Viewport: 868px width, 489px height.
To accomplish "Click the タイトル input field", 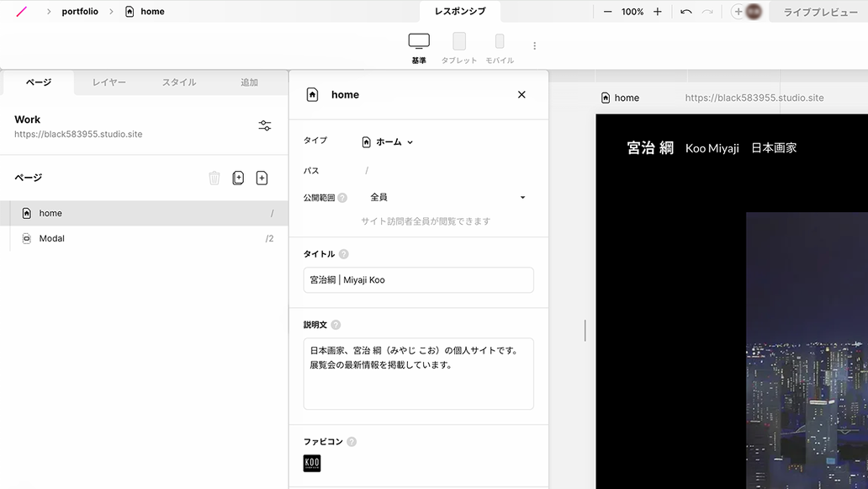I will point(418,279).
